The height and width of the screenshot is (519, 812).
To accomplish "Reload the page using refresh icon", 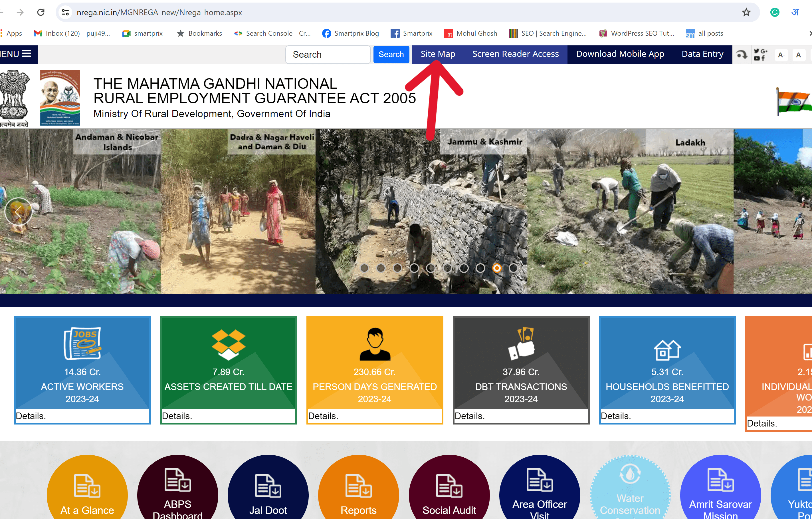I will pos(41,13).
